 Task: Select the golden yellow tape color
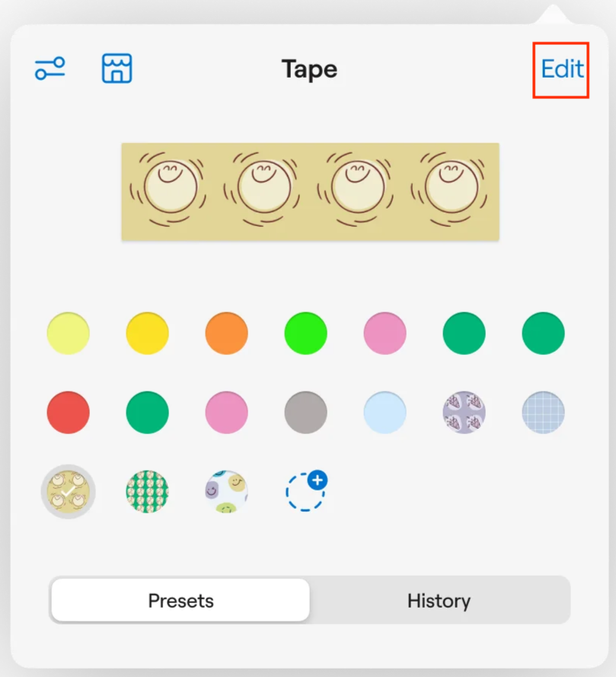(148, 334)
